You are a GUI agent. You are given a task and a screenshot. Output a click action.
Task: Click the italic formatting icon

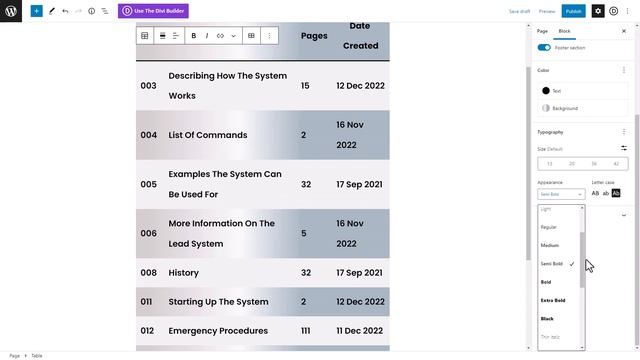coord(207,36)
